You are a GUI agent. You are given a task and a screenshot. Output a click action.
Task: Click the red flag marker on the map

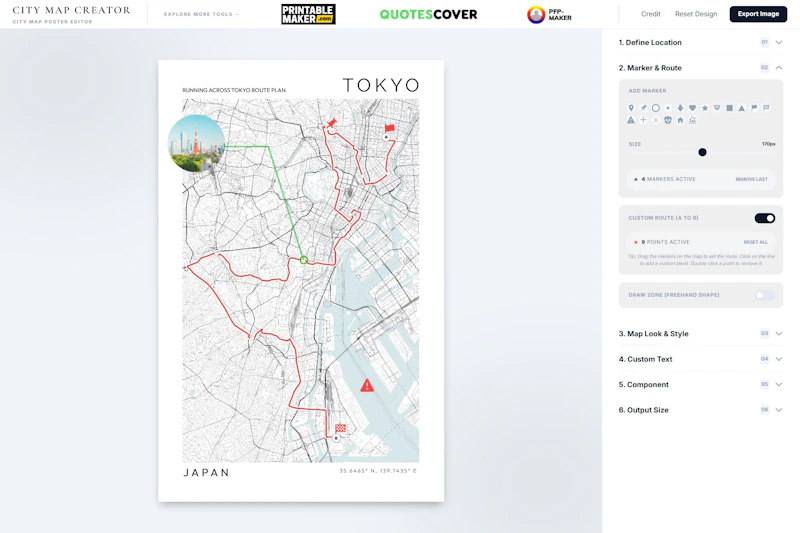390,129
